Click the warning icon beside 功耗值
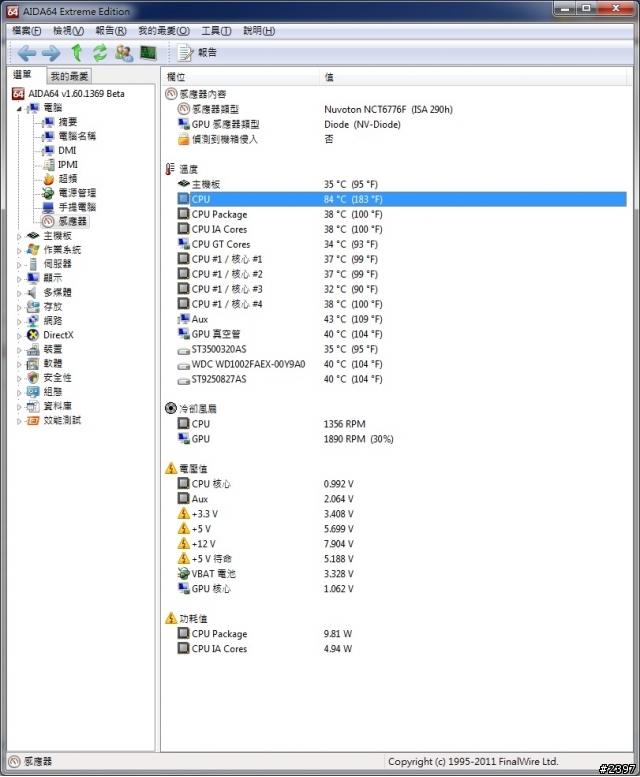This screenshot has width=640, height=777. (x=171, y=618)
